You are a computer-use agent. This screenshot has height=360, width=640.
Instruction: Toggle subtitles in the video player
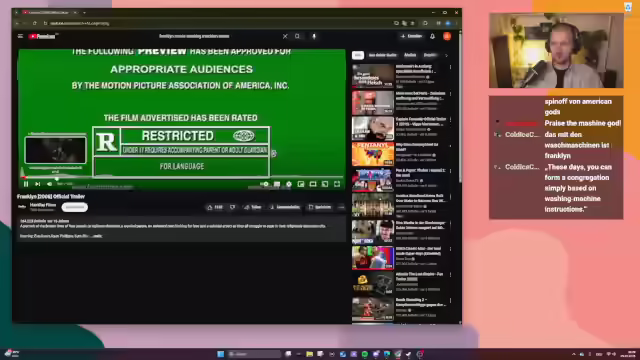277,184
